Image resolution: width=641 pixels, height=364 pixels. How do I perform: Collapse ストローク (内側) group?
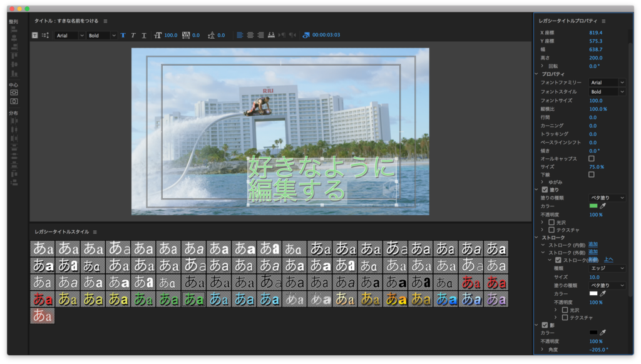543,245
